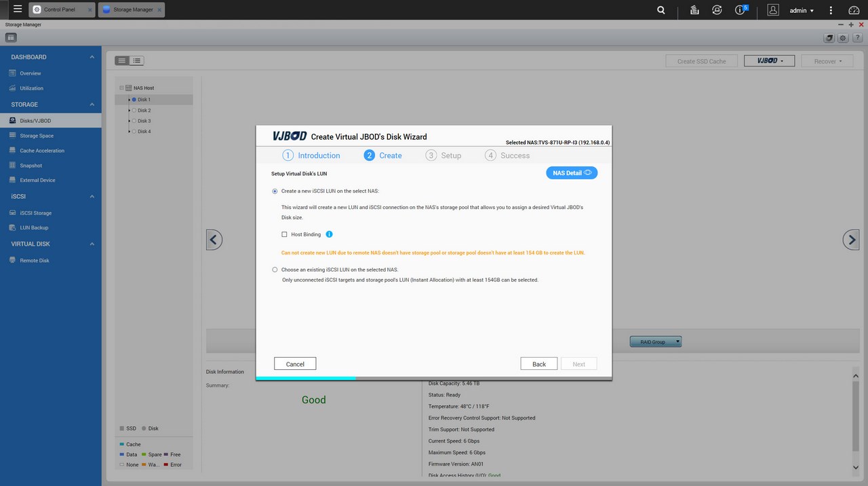The image size is (868, 486).
Task: Open the three-dot more options menu
Action: pos(831,10)
